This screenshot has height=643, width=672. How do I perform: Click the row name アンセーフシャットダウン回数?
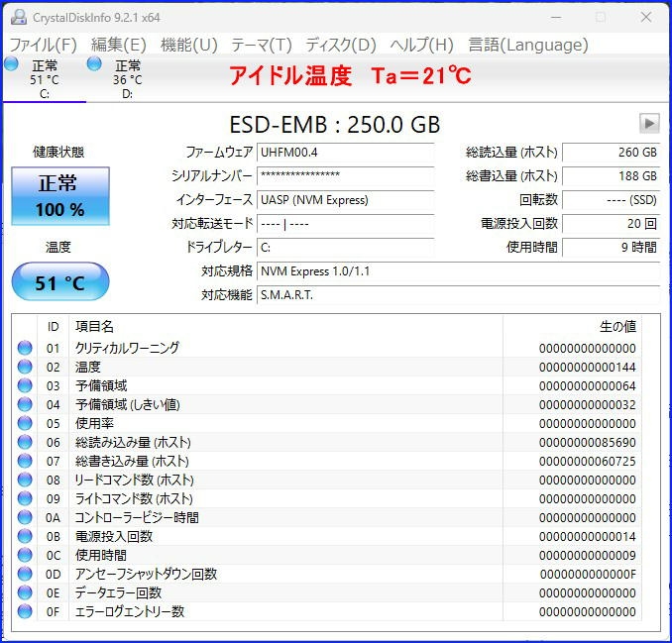coord(146,574)
